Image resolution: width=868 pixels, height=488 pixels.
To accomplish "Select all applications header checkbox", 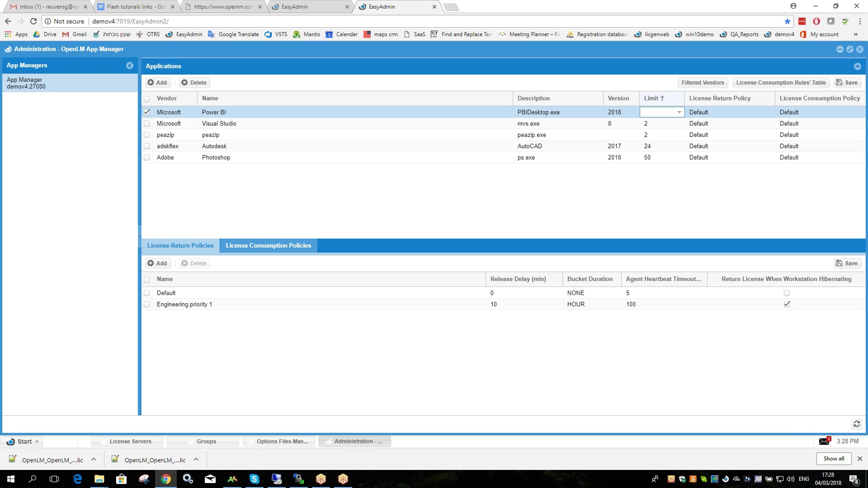I will [147, 99].
